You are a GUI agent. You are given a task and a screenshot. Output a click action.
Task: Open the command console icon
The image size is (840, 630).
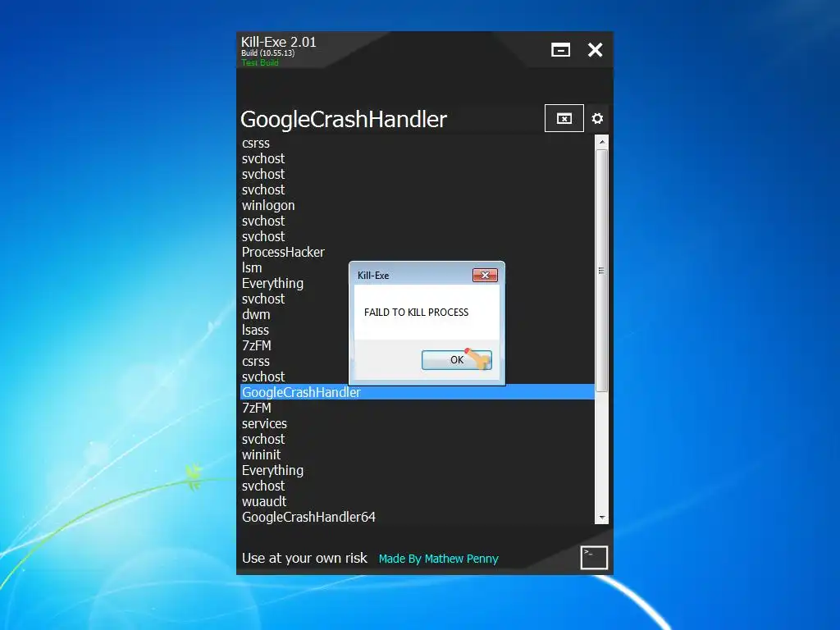pyautogui.click(x=594, y=558)
